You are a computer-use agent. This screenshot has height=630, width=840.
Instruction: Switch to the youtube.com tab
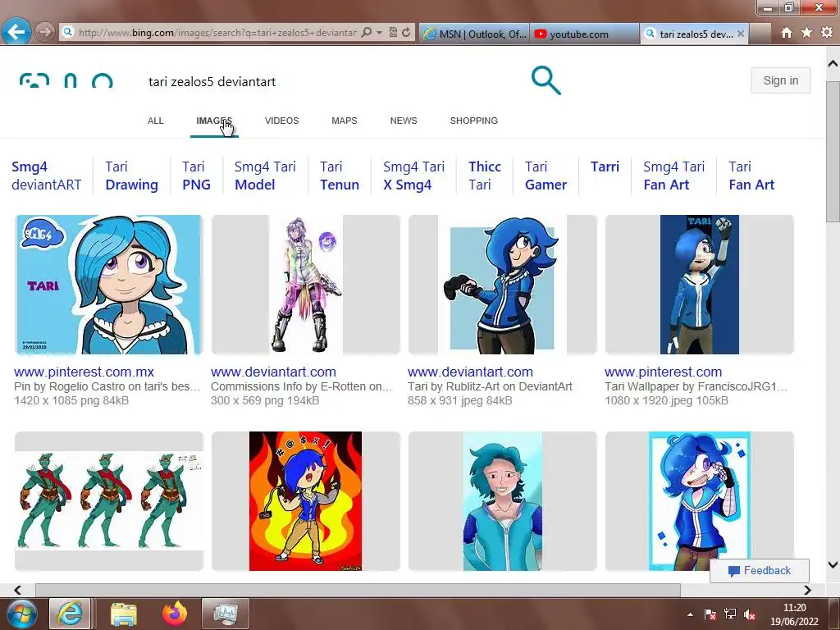(584, 34)
